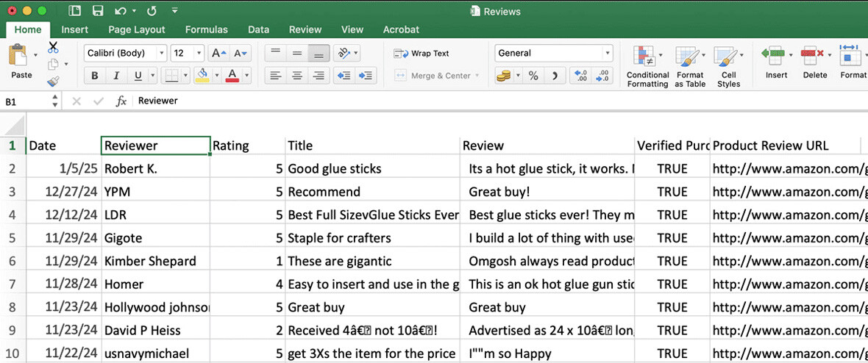
Task: Switch to the Formulas tab
Action: (206, 29)
